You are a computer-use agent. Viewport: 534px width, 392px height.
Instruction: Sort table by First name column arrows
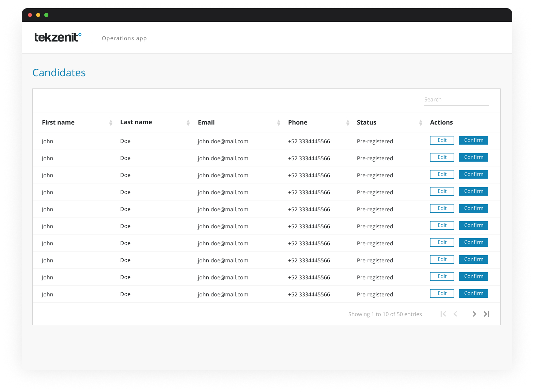pos(111,123)
